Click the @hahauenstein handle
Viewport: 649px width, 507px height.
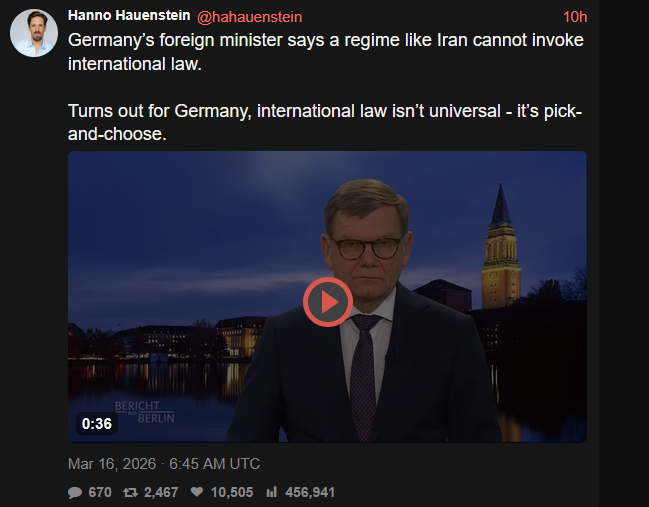[x=243, y=17]
